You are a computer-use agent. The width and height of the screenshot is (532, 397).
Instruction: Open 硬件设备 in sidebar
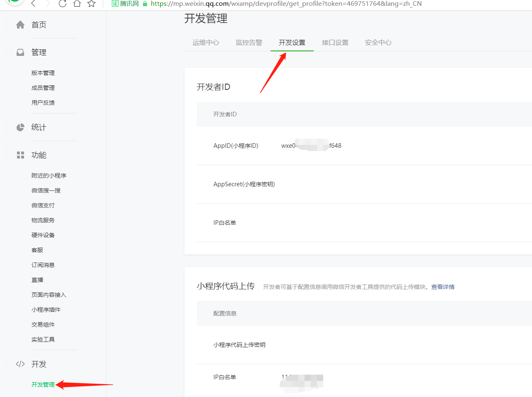point(43,235)
